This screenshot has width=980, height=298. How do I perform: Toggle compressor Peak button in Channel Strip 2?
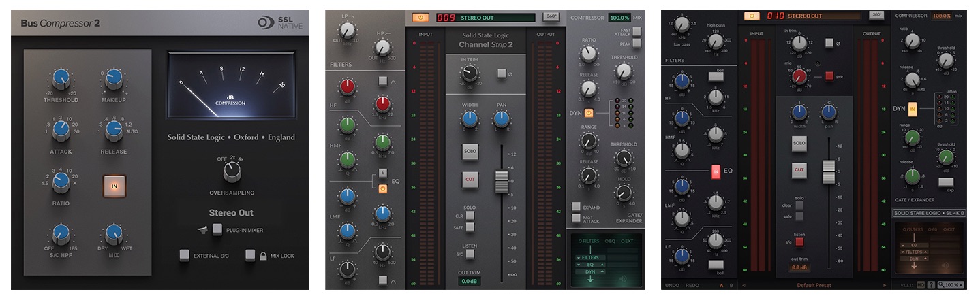(x=637, y=43)
